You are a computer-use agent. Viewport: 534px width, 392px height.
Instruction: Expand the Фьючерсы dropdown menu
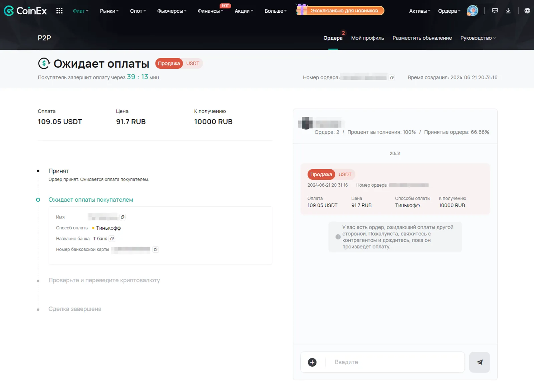(172, 11)
